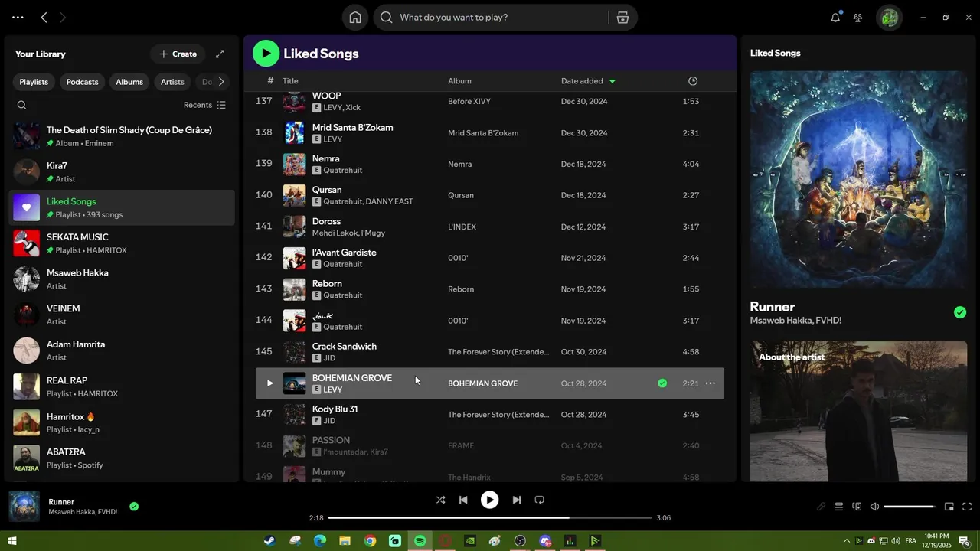
Task: Open the Friend Activity icon
Action: pos(858,18)
